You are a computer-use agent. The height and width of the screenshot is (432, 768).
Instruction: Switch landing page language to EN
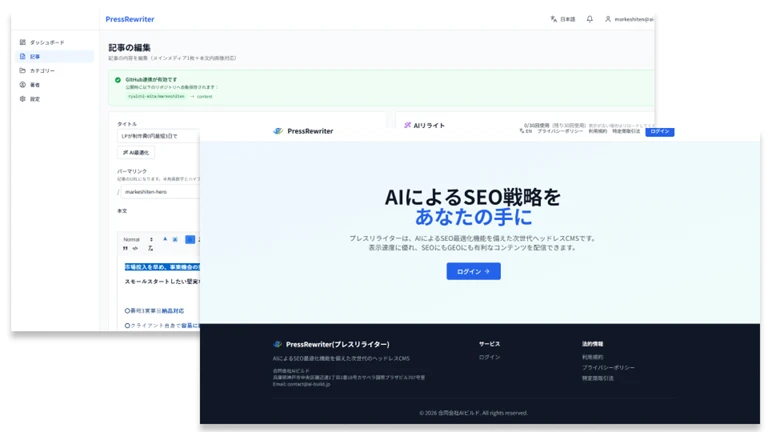click(x=526, y=131)
